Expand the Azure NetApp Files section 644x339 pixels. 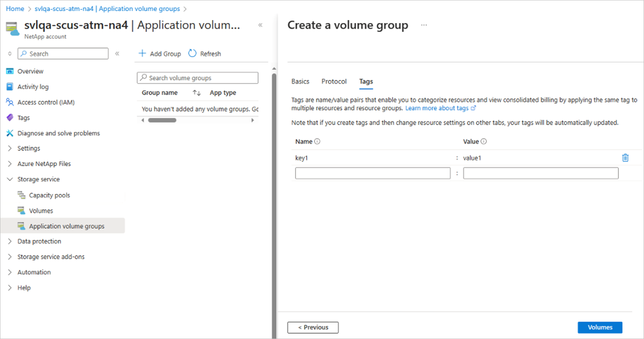(10, 164)
